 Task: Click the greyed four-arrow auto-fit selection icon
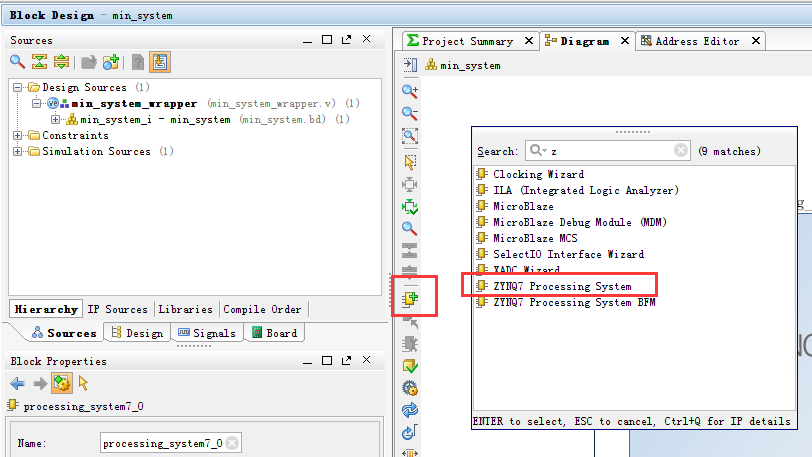pos(410,184)
